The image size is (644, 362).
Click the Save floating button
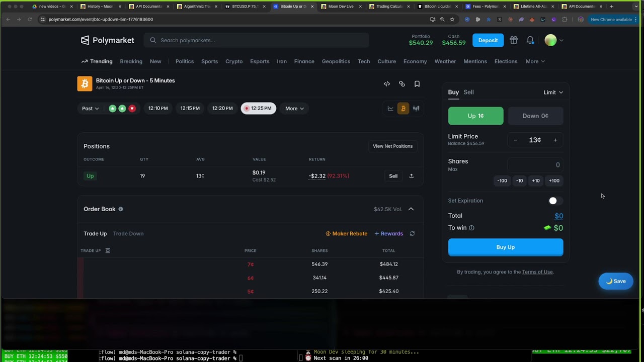(616, 281)
